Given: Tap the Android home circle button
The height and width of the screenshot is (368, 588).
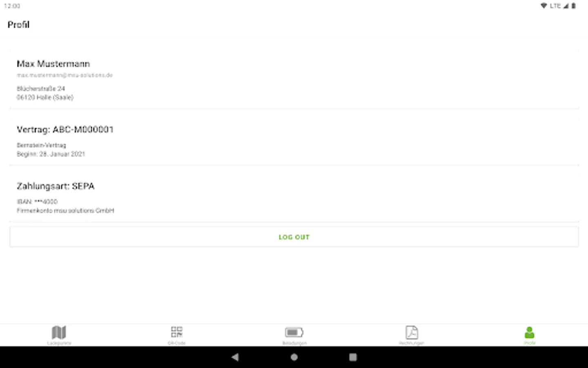Looking at the screenshot, I should click(294, 357).
